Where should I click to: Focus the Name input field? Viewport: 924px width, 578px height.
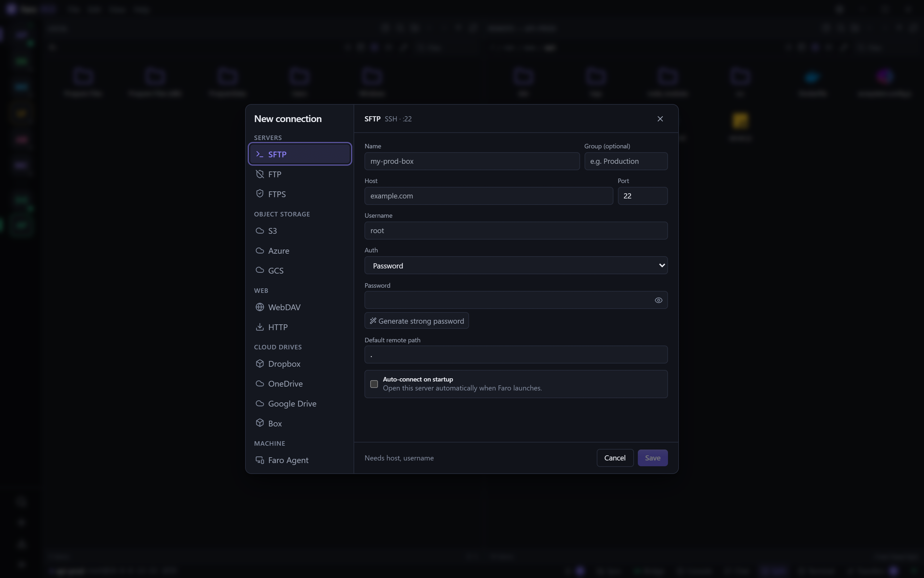point(472,161)
